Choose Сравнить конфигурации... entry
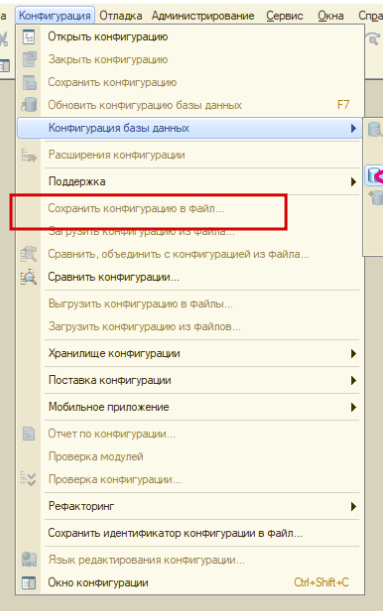The image size is (383, 611). 190,277
